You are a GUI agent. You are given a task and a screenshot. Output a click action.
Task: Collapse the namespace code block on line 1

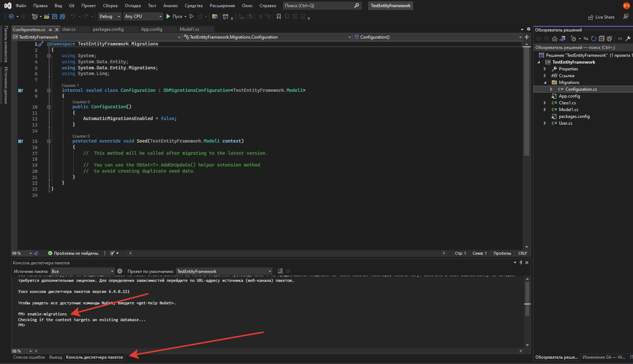49,44
